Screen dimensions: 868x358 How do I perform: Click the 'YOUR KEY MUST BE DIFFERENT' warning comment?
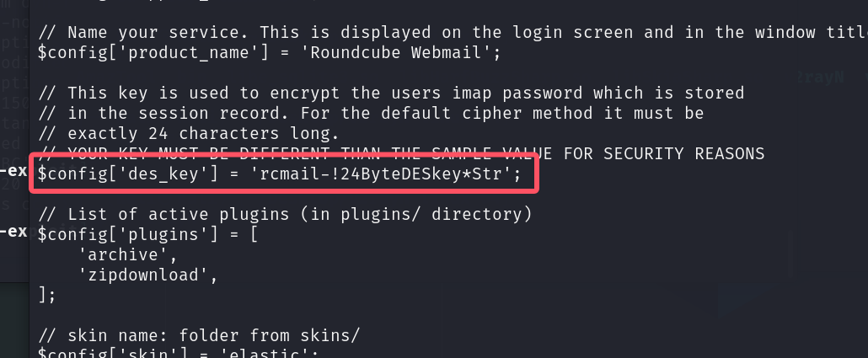pyautogui.click(x=401, y=153)
